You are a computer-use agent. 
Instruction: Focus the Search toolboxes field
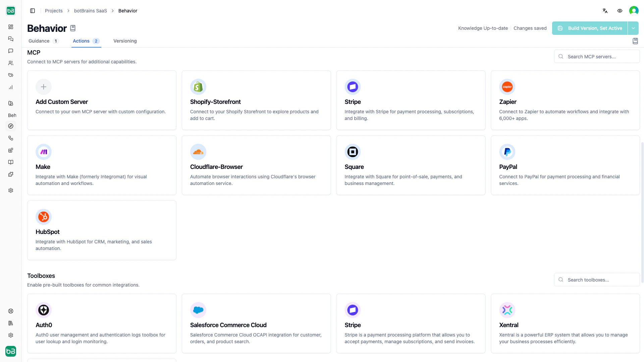click(597, 280)
